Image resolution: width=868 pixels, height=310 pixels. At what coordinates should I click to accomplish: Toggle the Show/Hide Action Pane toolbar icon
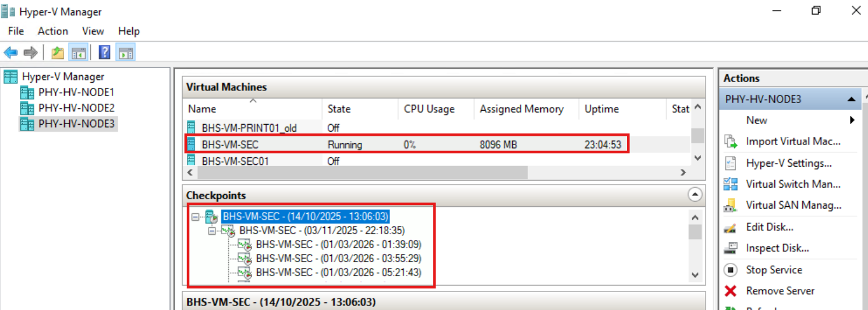tap(125, 53)
